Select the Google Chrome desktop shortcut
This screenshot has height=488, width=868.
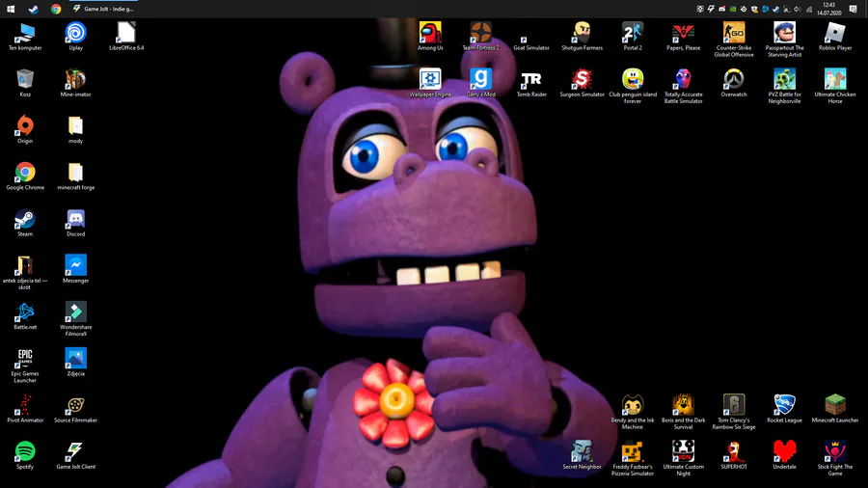(x=25, y=176)
